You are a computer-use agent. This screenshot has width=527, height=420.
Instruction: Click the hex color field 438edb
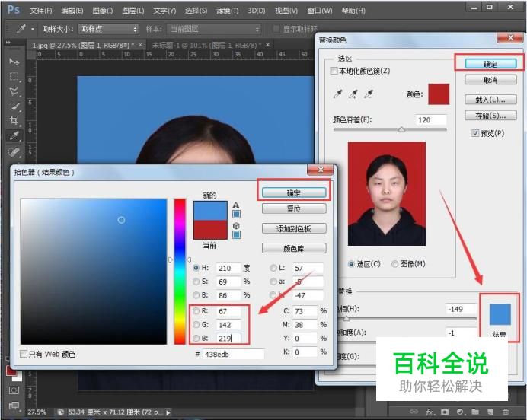pos(233,355)
